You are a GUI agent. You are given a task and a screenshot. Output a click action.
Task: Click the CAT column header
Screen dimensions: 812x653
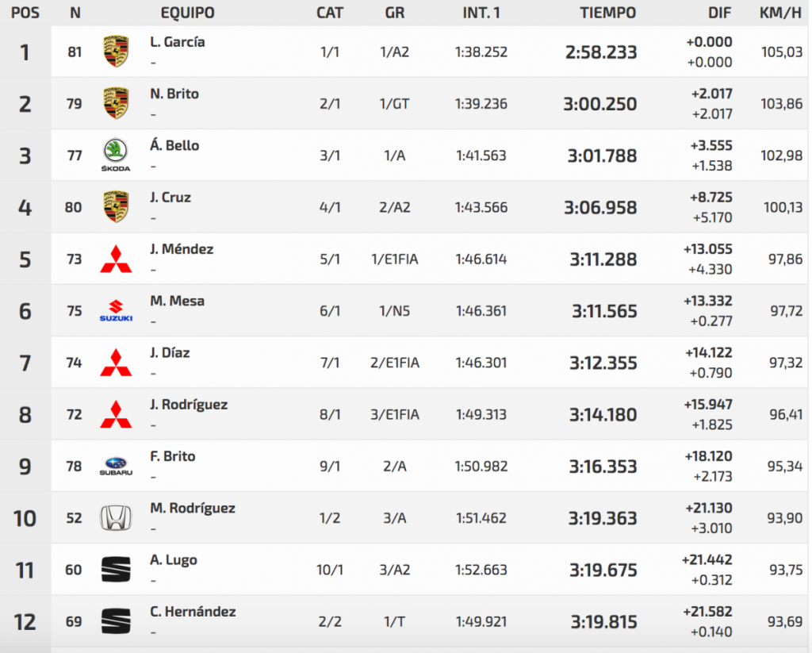pyautogui.click(x=330, y=13)
